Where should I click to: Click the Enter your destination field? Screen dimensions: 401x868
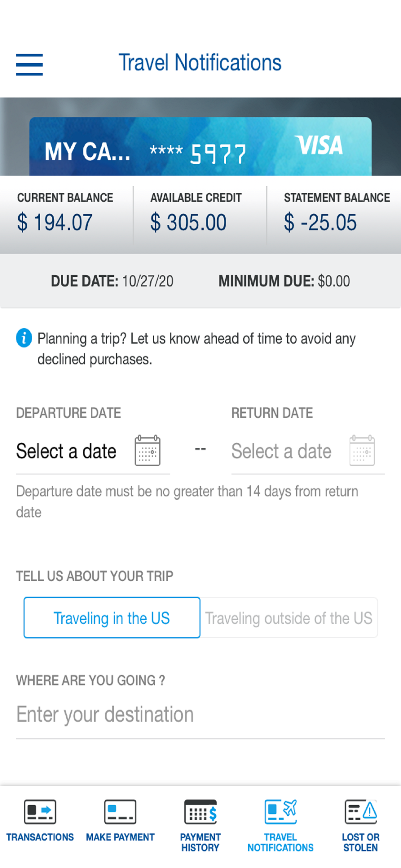tap(200, 714)
